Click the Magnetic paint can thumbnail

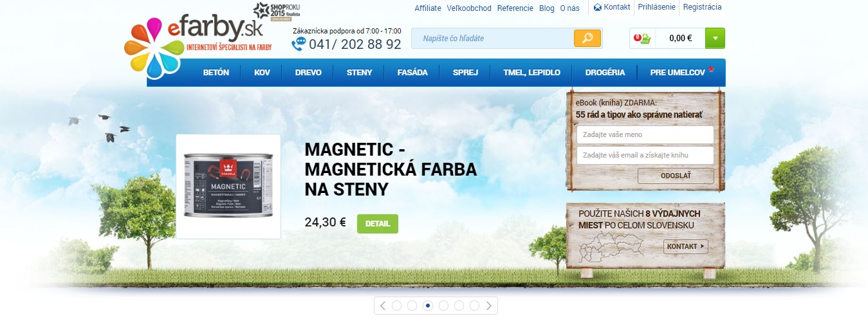click(x=228, y=187)
